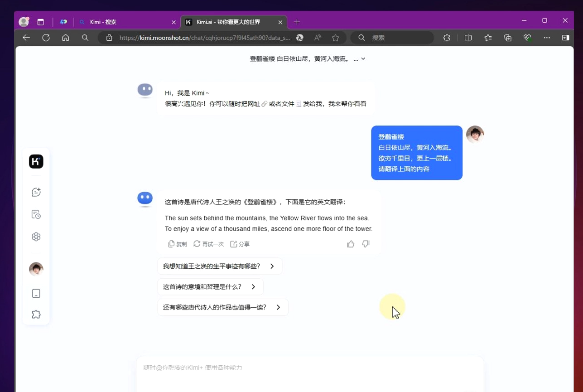Expand the conversation title dropdown at top
This screenshot has height=392, width=583.
[x=362, y=58]
